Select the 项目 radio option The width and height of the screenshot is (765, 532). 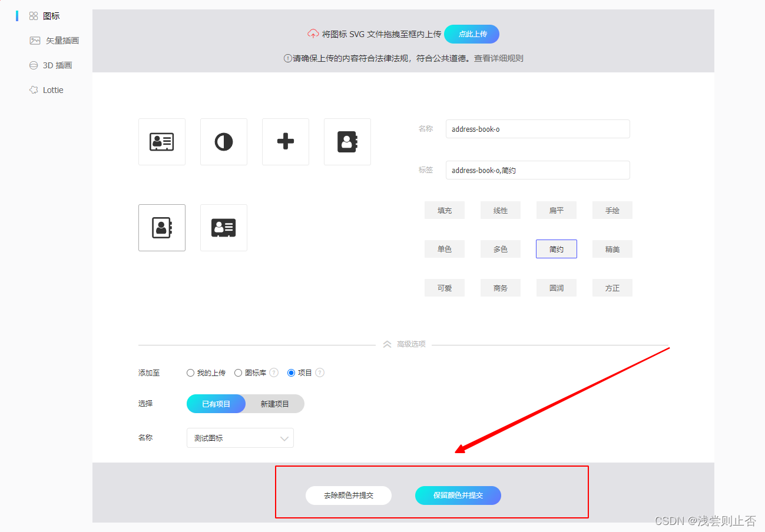[292, 373]
